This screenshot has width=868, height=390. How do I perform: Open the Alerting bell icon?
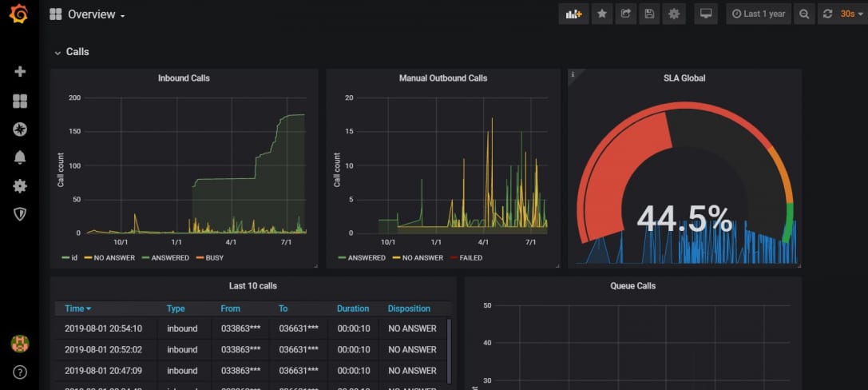point(20,157)
